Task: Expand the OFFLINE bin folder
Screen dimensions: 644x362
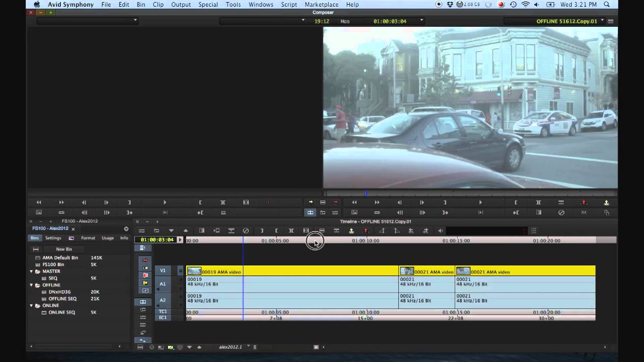Action: point(31,285)
